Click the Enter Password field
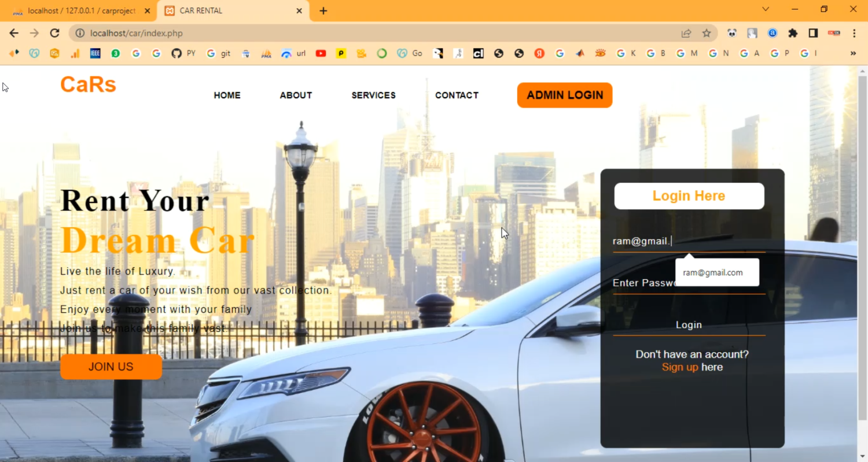 tap(642, 283)
